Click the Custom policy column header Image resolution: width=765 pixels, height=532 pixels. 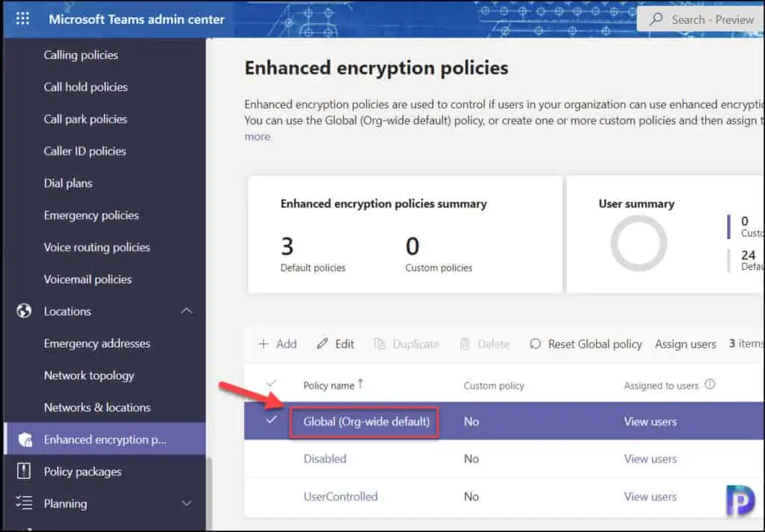(494, 385)
